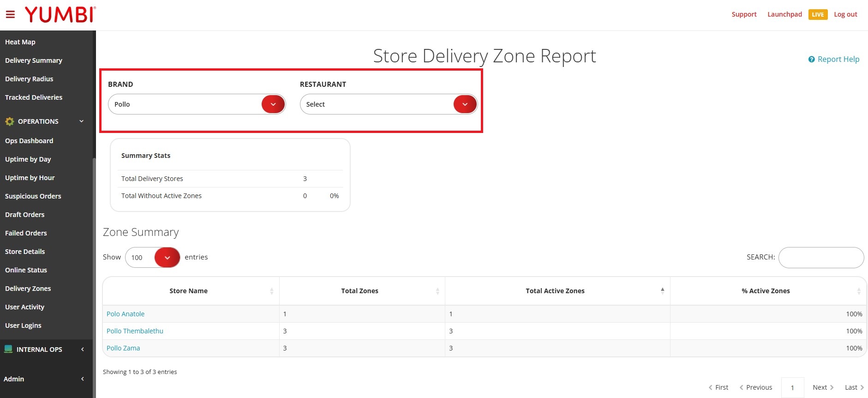Go to the Next page
868x398 pixels.
pos(823,387)
